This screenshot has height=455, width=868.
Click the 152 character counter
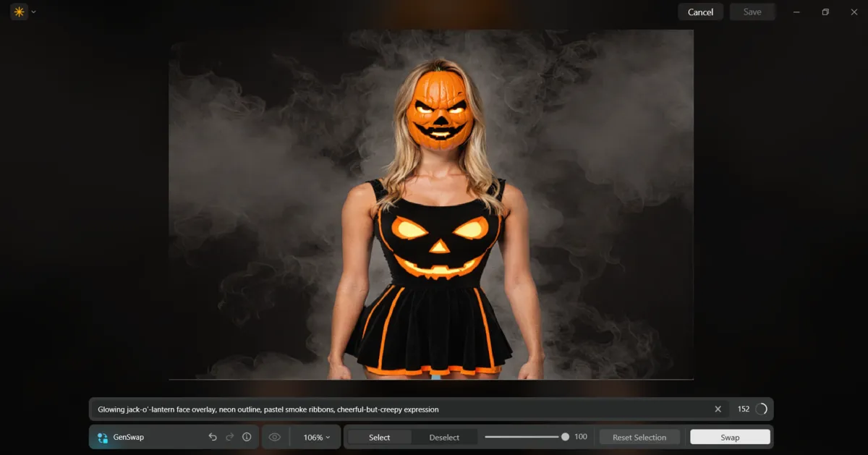[742, 409]
